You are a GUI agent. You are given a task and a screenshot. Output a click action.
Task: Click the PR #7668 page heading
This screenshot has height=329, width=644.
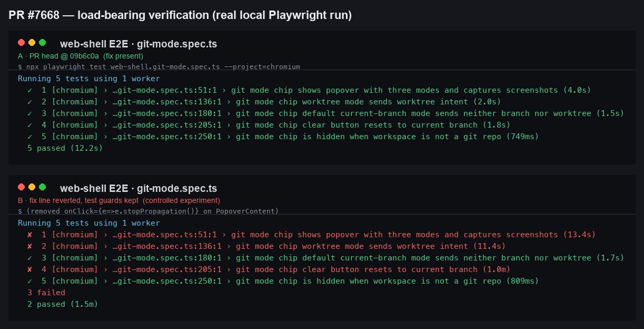[x=180, y=15]
